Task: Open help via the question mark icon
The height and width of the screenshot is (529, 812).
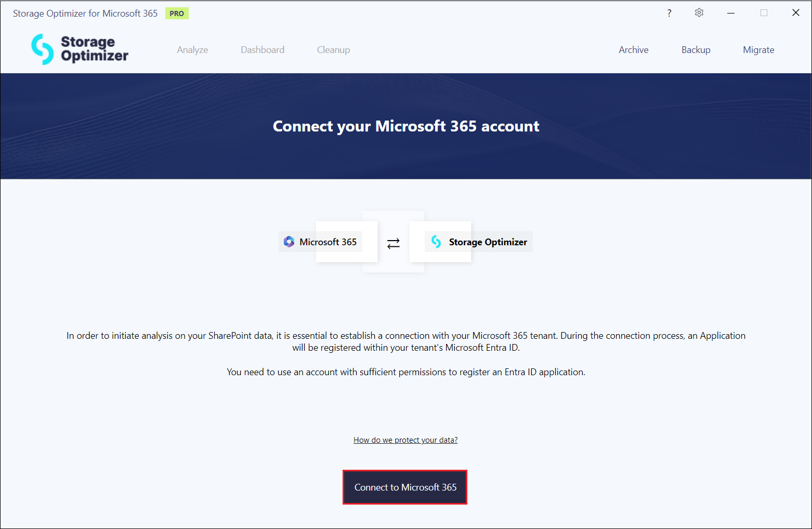Action: coord(669,13)
